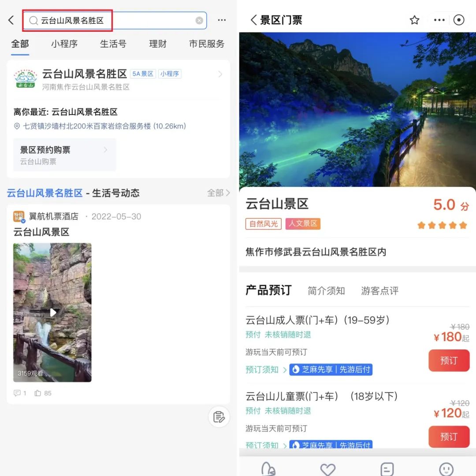Open the mini program more options dots
Image resolution: width=476 pixels, height=476 pixels.
point(439,20)
